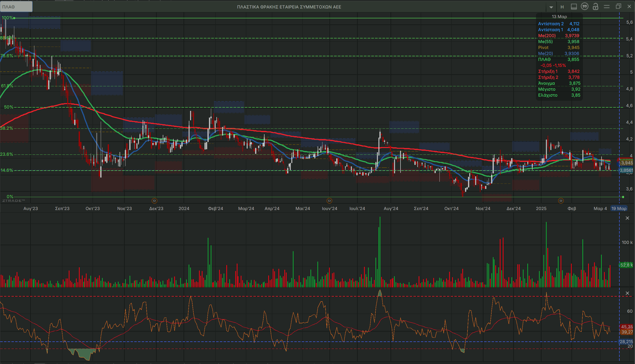
Task: Click the Pivot legend row
Action: tap(559, 48)
